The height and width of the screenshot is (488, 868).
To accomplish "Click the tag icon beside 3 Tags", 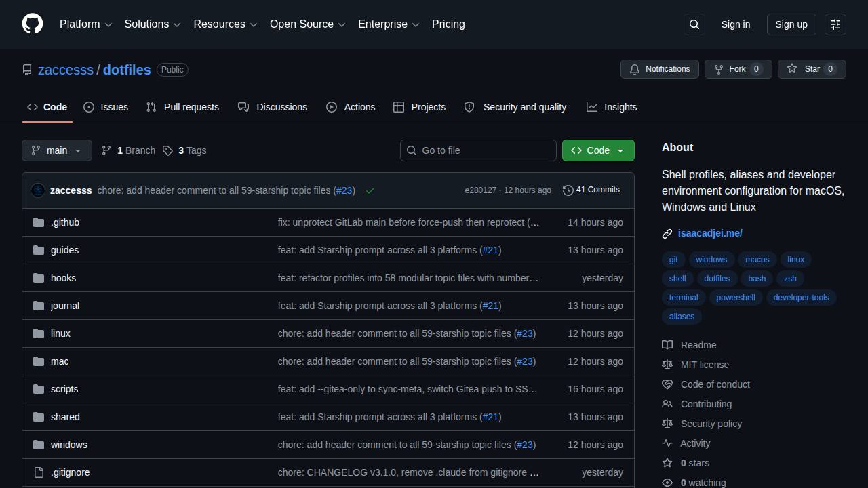I will point(167,150).
